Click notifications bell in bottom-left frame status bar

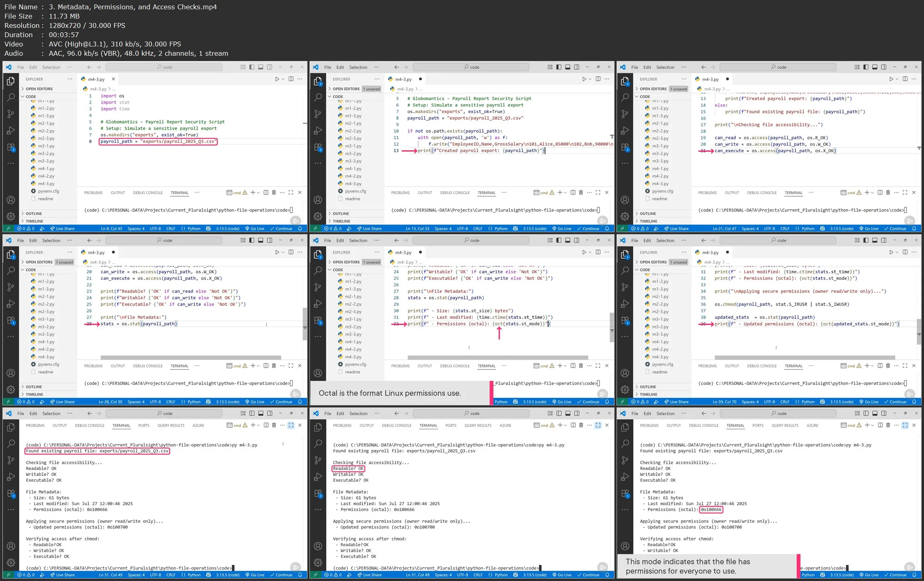pyautogui.click(x=300, y=575)
